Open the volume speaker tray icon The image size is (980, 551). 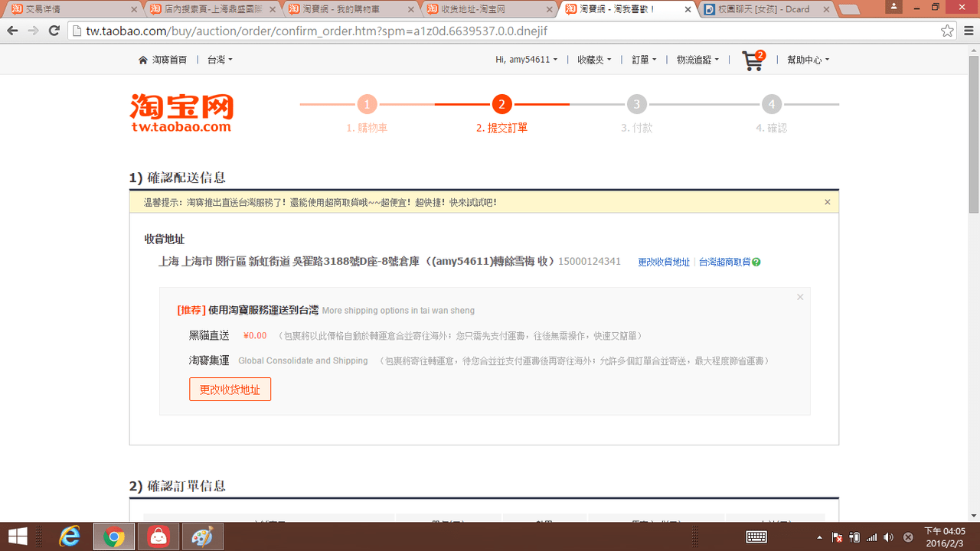coord(888,537)
